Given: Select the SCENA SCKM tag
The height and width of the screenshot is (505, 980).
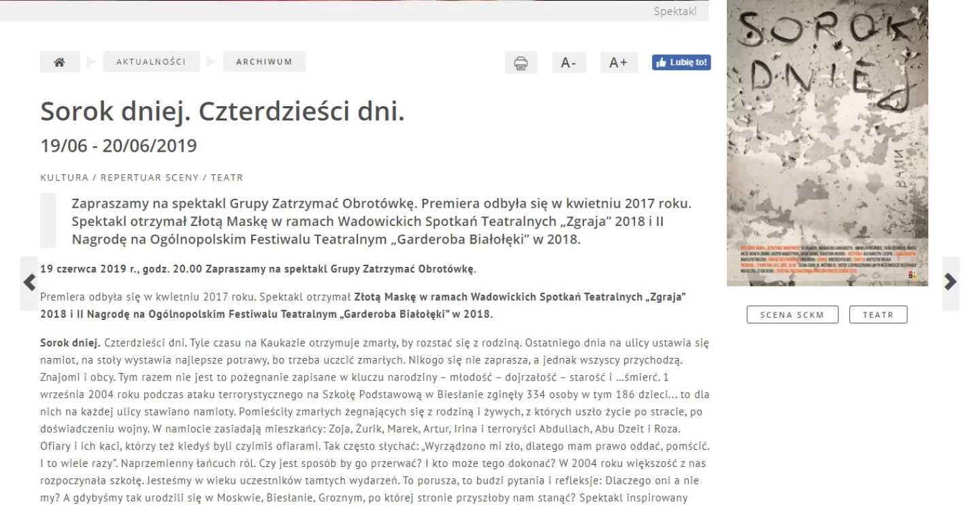Looking at the screenshot, I should pos(792,315).
